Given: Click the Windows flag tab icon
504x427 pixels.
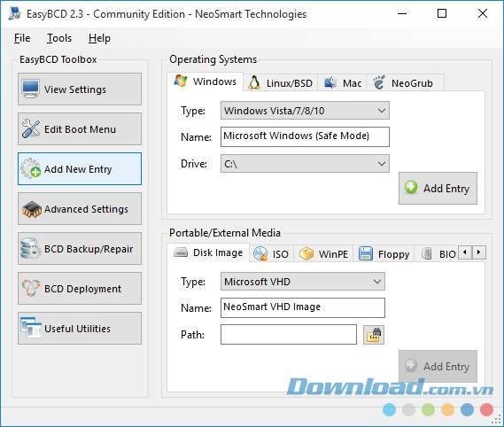Looking at the screenshot, I should [x=181, y=81].
